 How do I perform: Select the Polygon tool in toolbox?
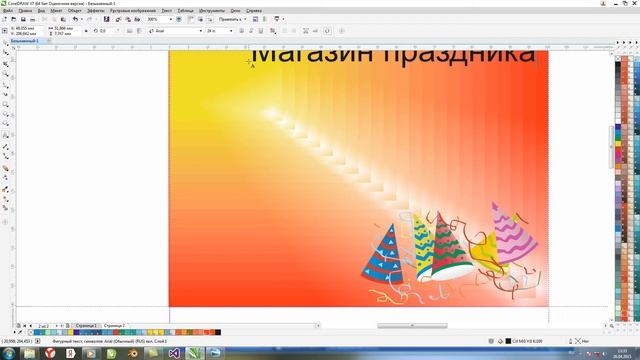click(x=5, y=124)
